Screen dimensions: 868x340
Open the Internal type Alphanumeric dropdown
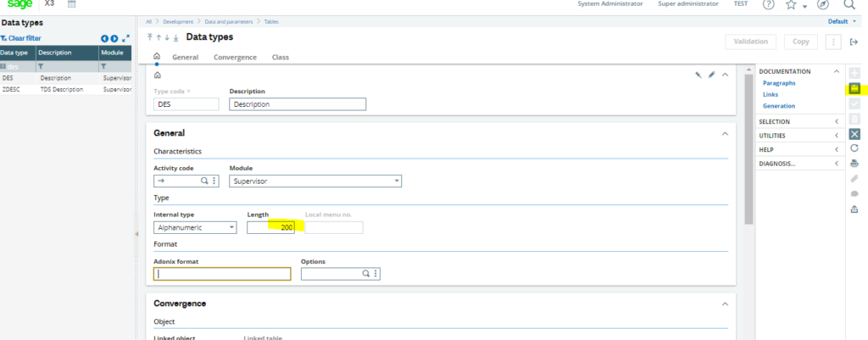tap(195, 227)
